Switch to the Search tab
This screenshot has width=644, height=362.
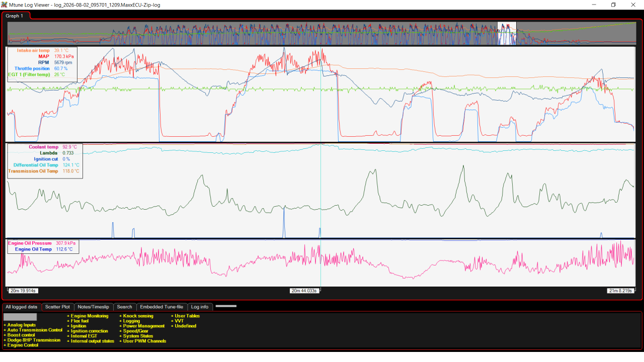click(124, 307)
